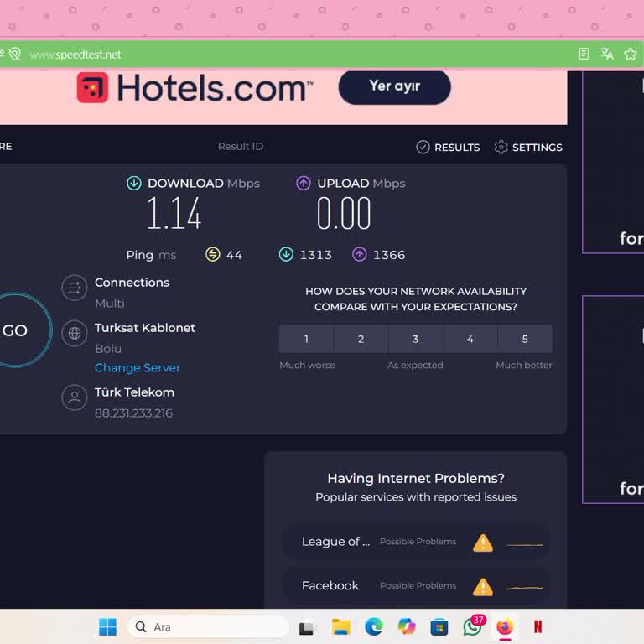Open reader view icon in address bar
Screen dimensions: 644x644
pyautogui.click(x=584, y=54)
